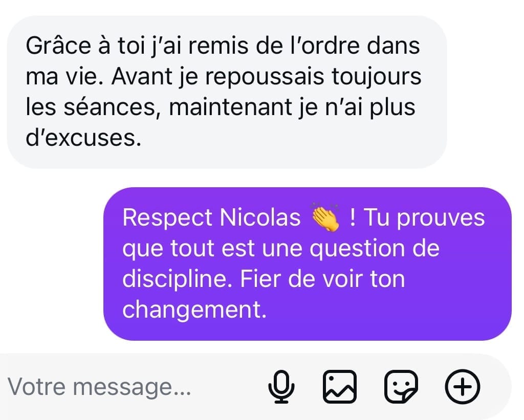524x420 pixels.
Task: Click the word "repoussais" in gray bubble
Action: pos(265,78)
